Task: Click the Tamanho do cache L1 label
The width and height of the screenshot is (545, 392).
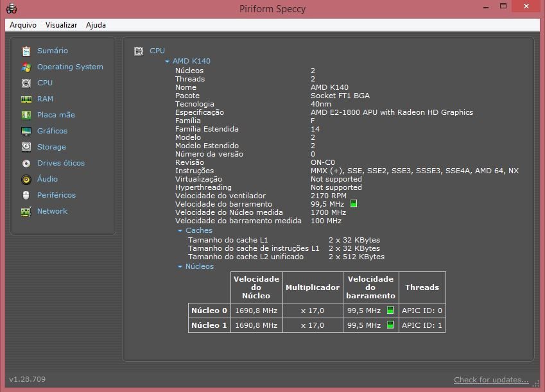Action: point(228,240)
